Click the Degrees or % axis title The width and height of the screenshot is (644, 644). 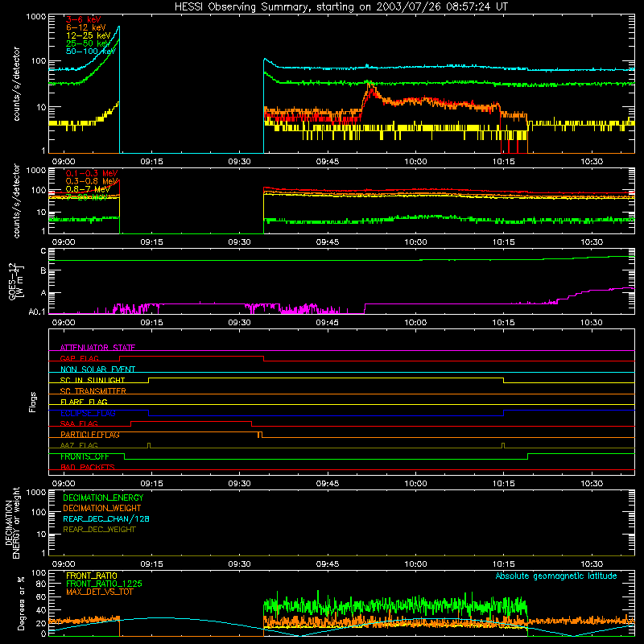click(x=21, y=603)
